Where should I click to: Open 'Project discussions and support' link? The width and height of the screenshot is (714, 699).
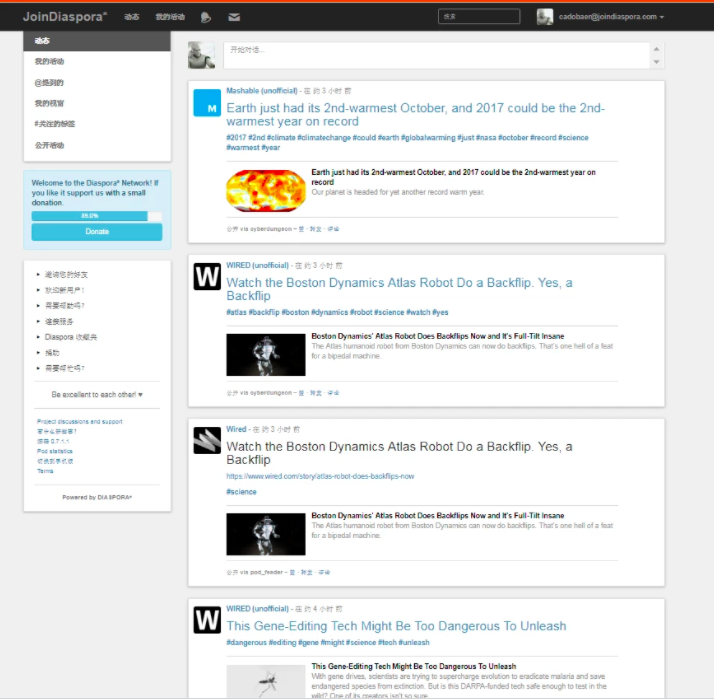pyautogui.click(x=80, y=422)
